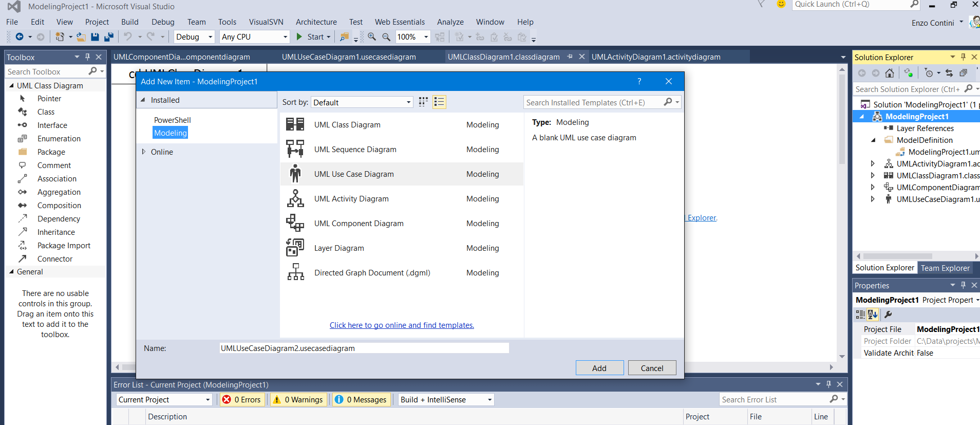Switch template list to medium icons list view

pos(439,102)
